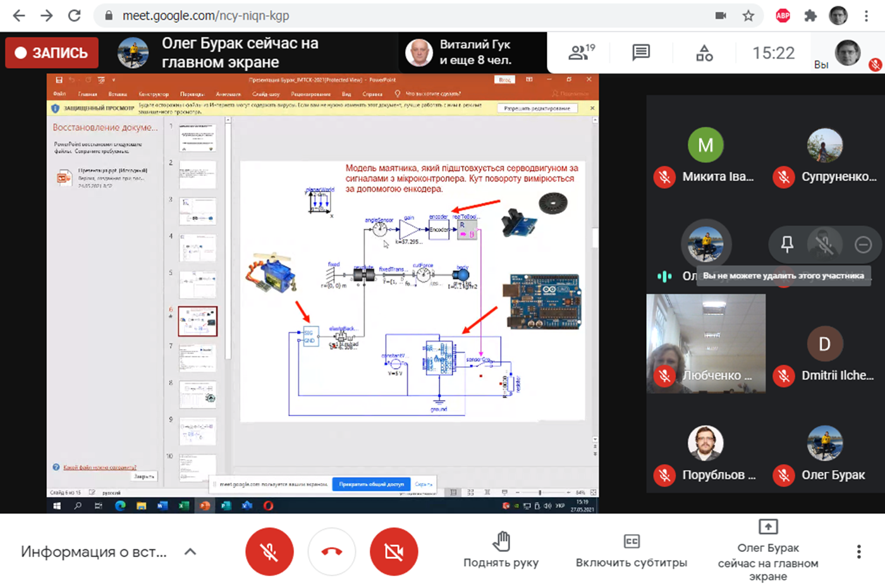Click the Виталий Гук и еще 8 чел. notification
This screenshot has width=885, height=588.
click(x=474, y=52)
